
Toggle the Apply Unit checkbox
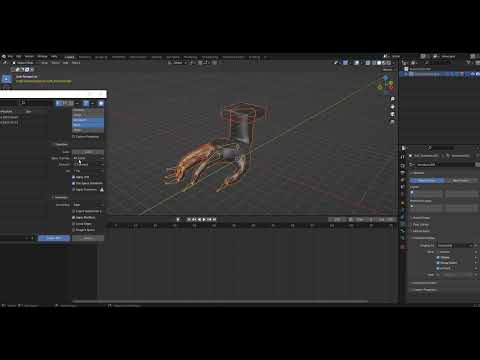74,177
